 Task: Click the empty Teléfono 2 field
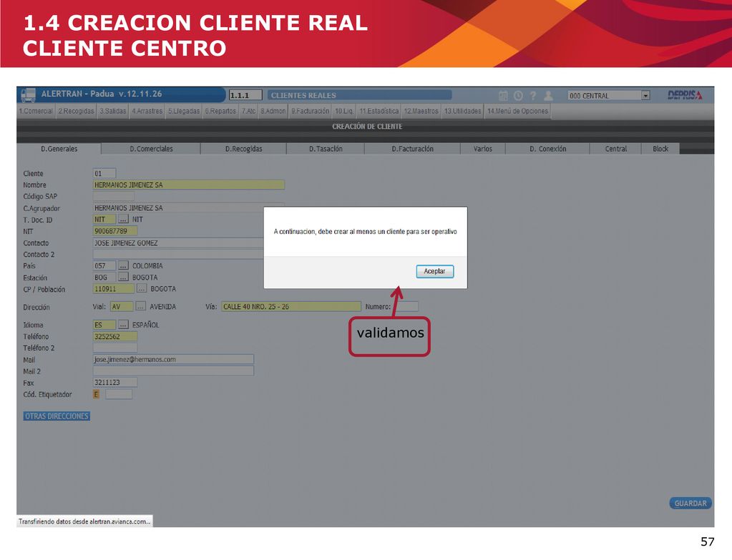[x=114, y=348]
